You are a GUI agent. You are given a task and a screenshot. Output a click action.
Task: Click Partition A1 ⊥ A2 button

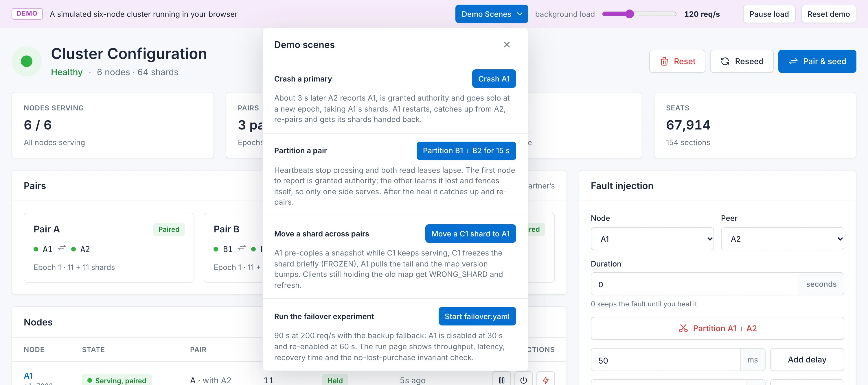pos(717,328)
